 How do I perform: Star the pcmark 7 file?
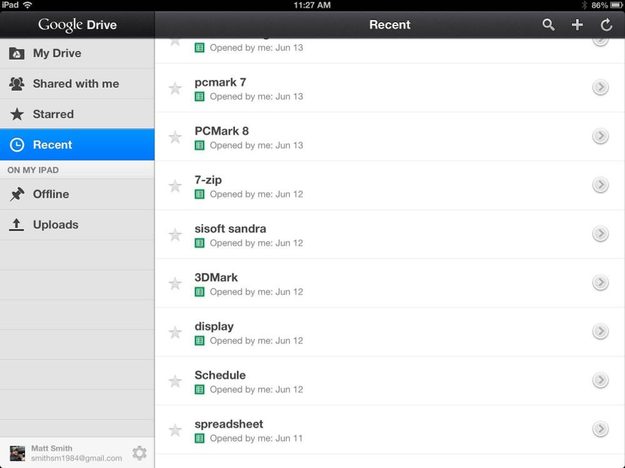[x=175, y=88]
